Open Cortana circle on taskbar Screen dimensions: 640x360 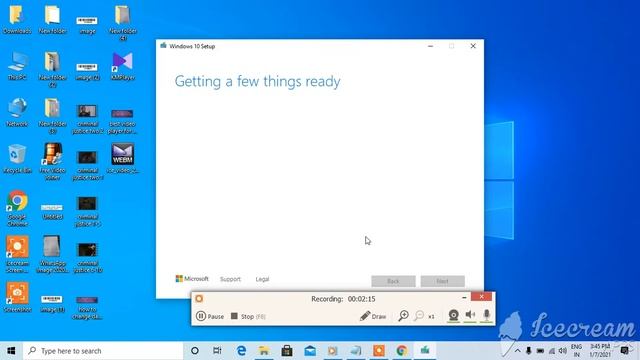tap(195, 351)
